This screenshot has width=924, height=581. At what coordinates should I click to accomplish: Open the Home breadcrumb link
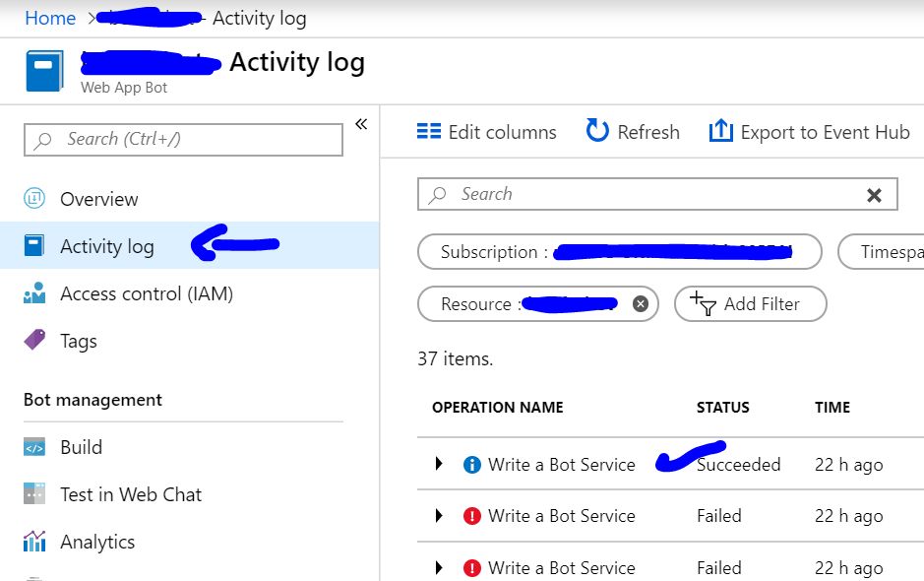[x=50, y=19]
